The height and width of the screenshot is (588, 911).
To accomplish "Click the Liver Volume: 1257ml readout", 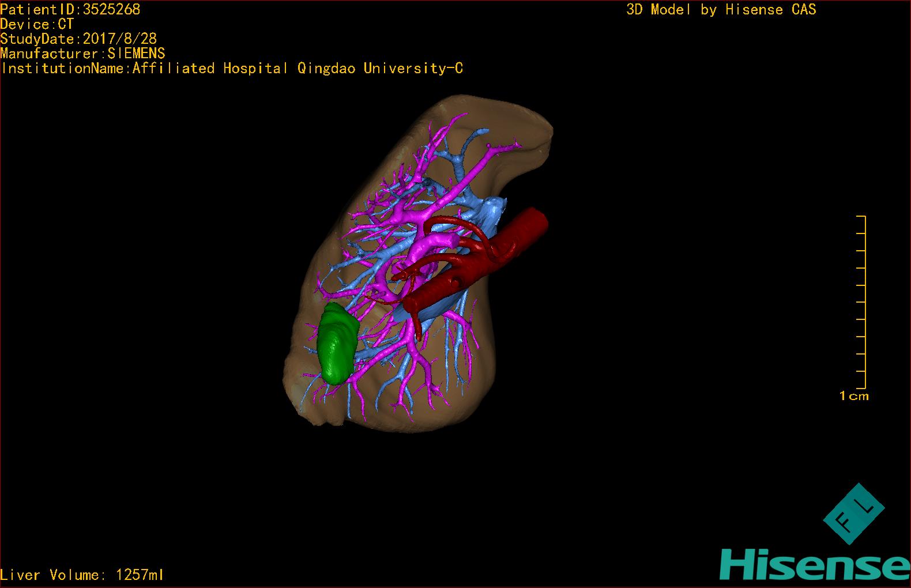I will (x=82, y=575).
